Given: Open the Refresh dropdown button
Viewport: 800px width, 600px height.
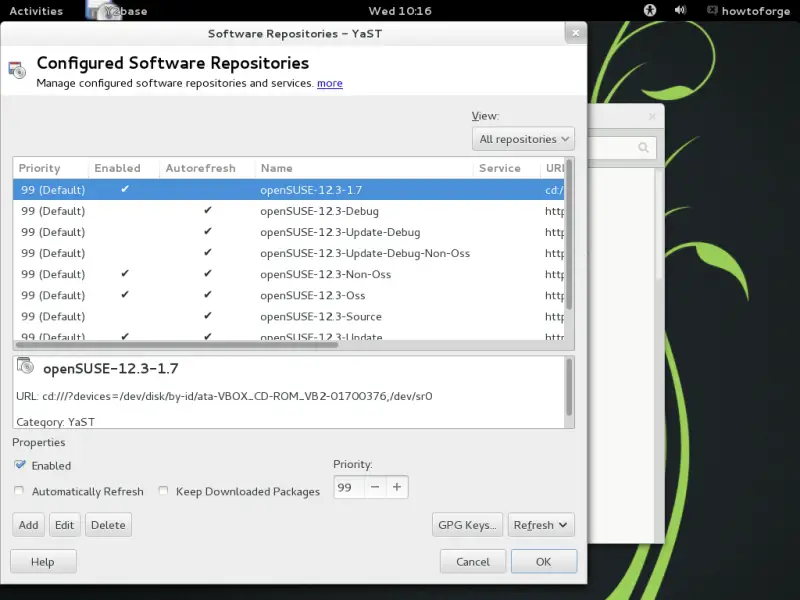Looking at the screenshot, I should point(541,525).
